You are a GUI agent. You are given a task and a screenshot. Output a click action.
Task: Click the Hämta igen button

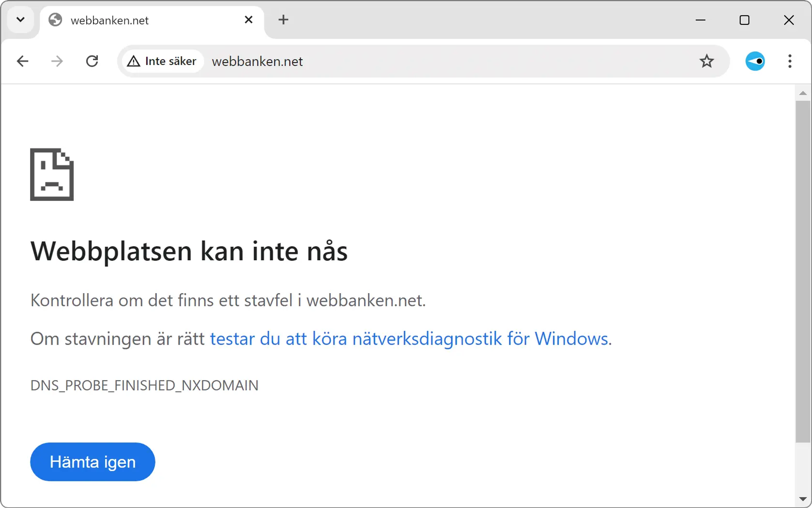93,462
